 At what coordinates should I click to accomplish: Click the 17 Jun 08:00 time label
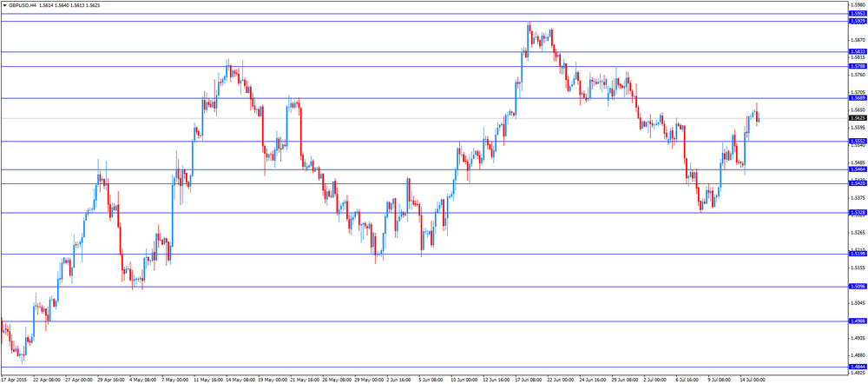tap(528, 381)
